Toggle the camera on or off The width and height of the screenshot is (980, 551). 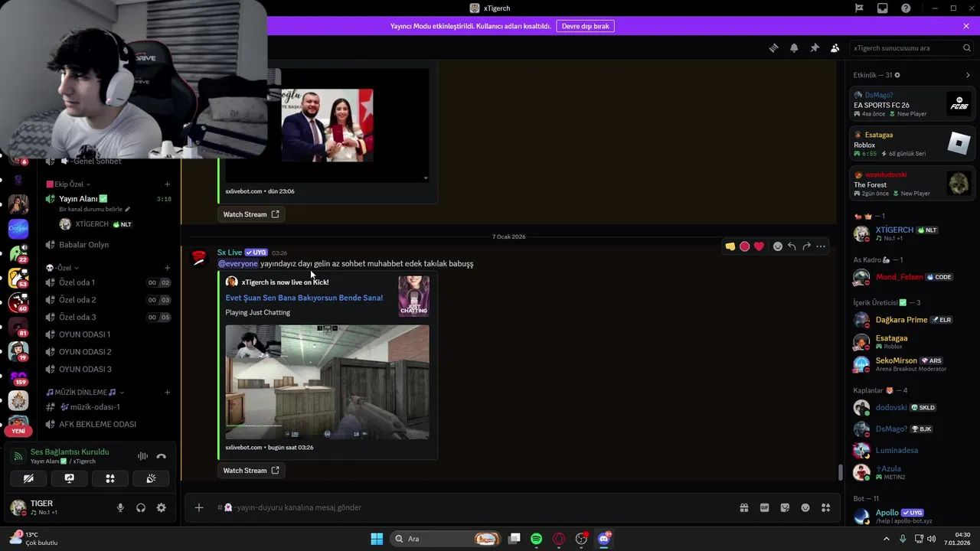pos(28,478)
